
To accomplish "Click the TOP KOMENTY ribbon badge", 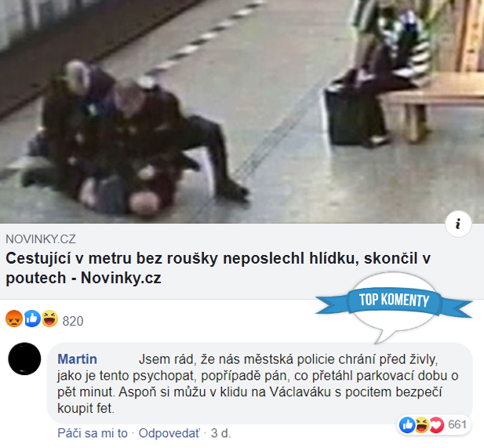I will coord(394,300).
